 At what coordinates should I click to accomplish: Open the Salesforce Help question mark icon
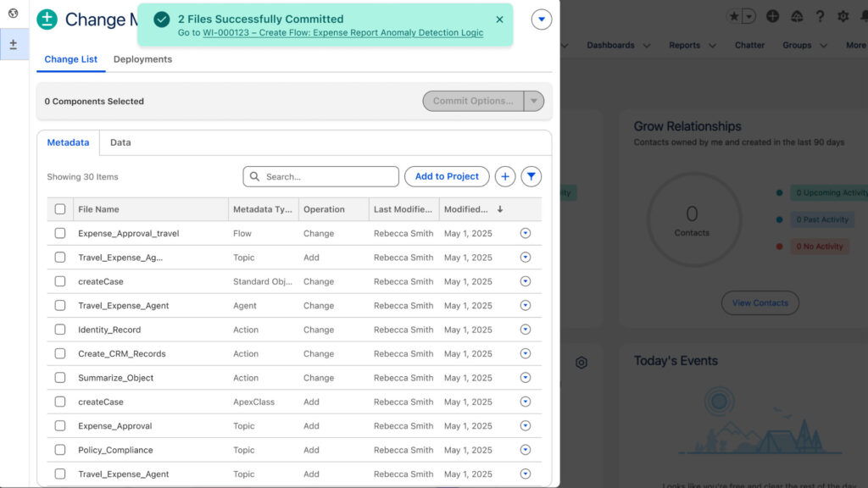point(820,16)
